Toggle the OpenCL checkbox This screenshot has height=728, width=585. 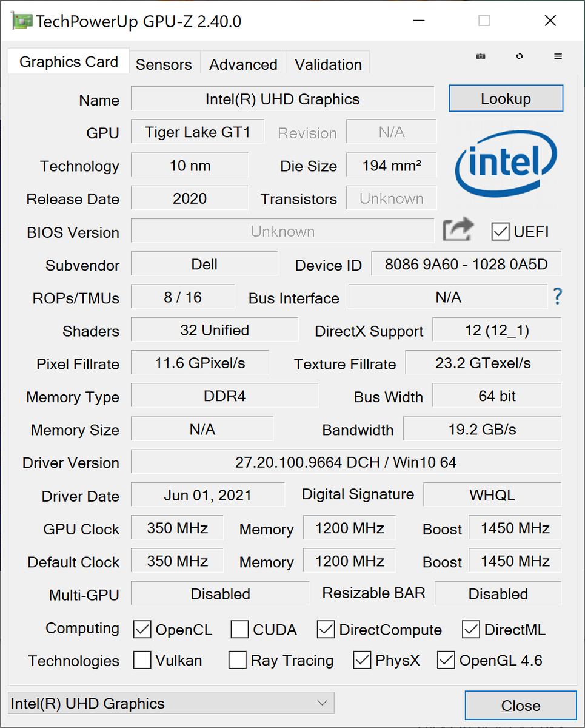142,630
